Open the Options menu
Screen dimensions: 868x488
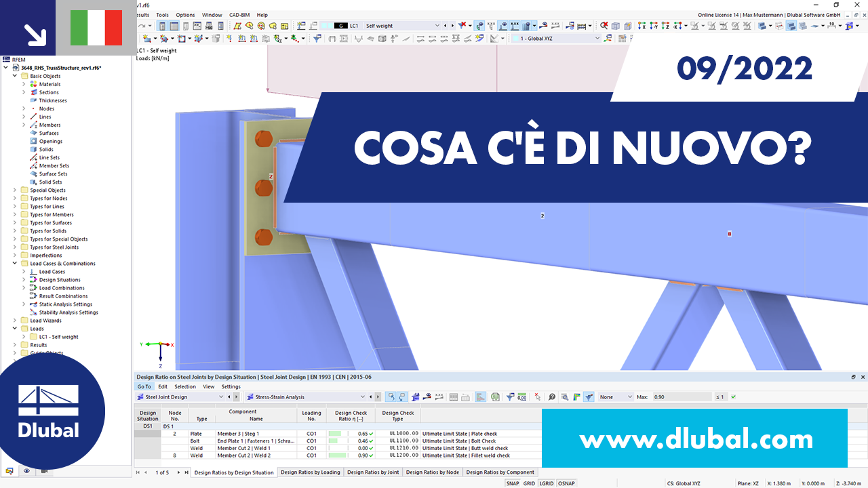185,15
